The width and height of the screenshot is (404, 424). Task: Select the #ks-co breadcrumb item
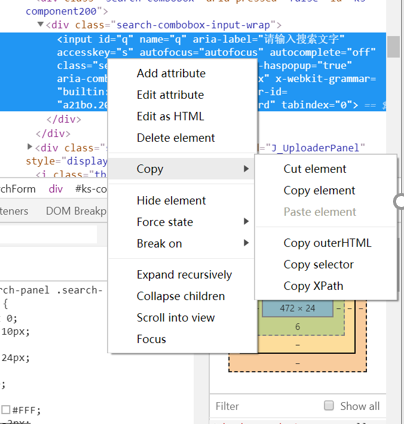pos(91,189)
